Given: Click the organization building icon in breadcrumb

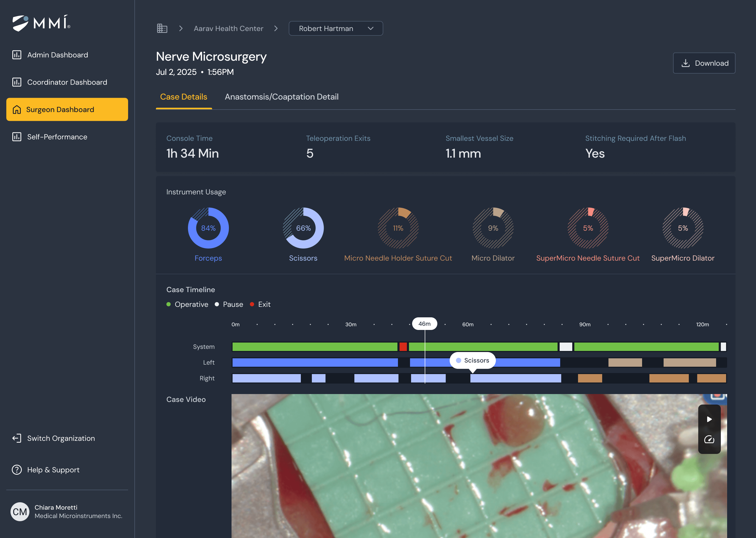Looking at the screenshot, I should pyautogui.click(x=162, y=28).
